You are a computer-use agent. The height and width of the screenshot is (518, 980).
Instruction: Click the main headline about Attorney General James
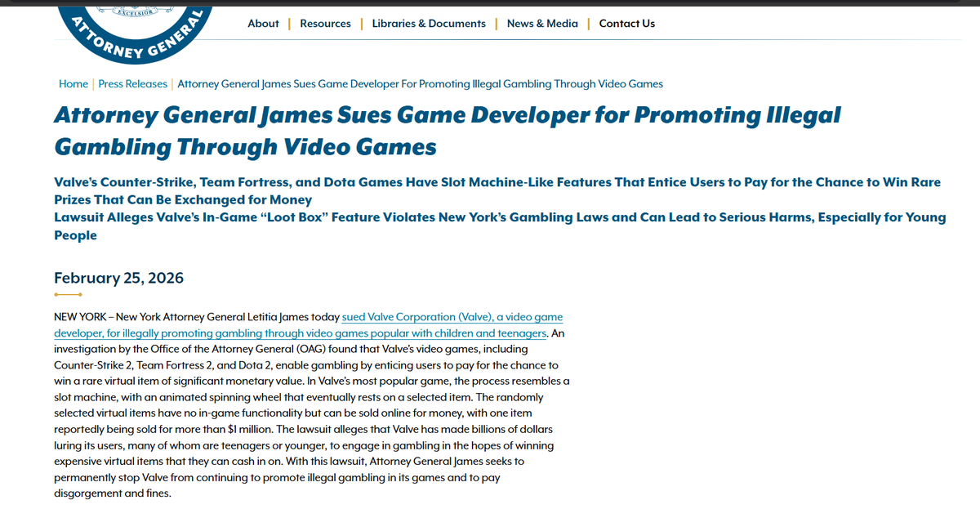[448, 131]
